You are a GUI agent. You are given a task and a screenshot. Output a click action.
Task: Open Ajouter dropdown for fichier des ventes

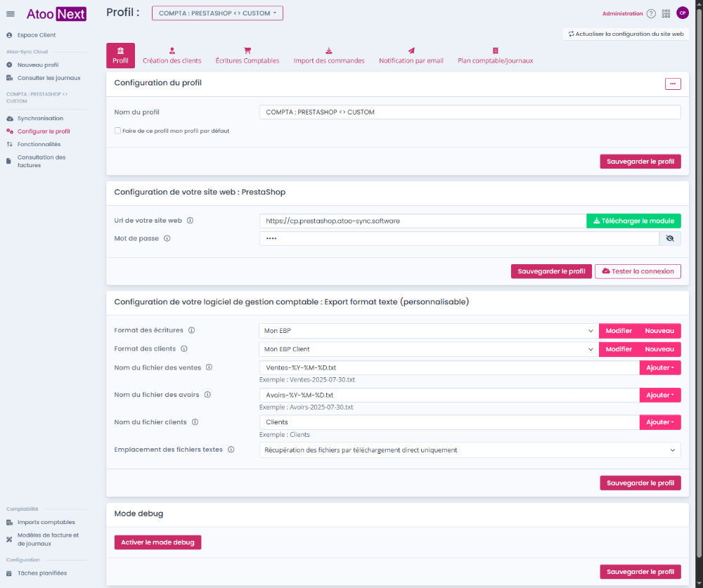[x=660, y=367]
